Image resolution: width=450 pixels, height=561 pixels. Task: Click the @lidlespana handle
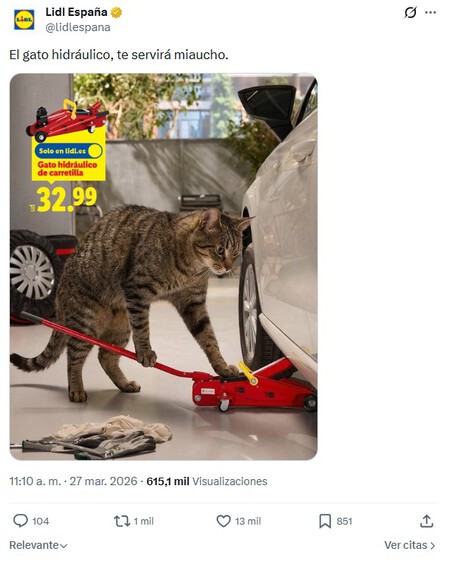tap(78, 28)
